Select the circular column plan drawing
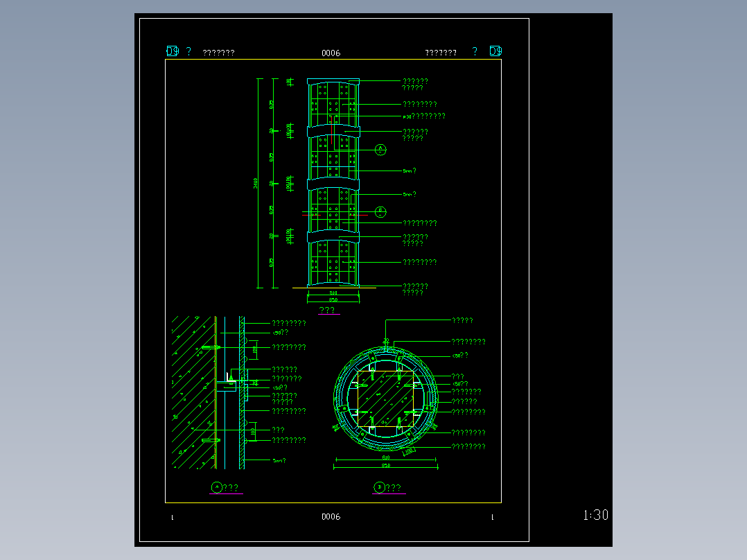The height and width of the screenshot is (560, 747). [x=386, y=398]
